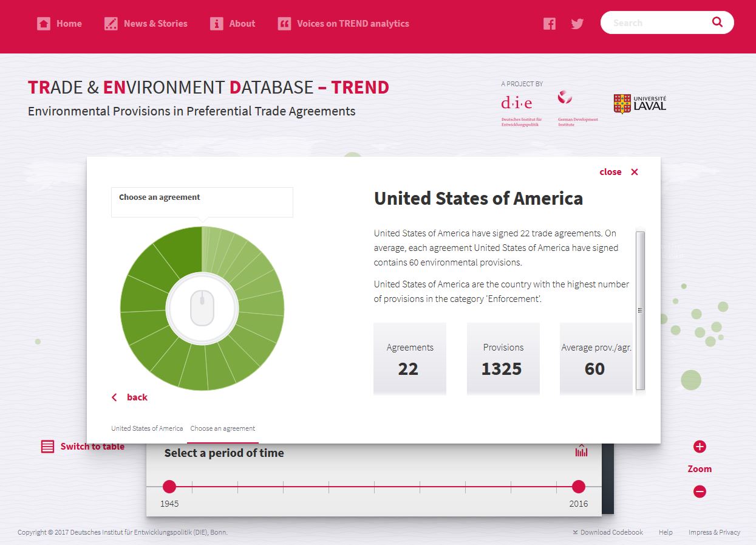Image resolution: width=756 pixels, height=545 pixels.
Task: Click the back button below the pie chart
Action: coord(129,397)
